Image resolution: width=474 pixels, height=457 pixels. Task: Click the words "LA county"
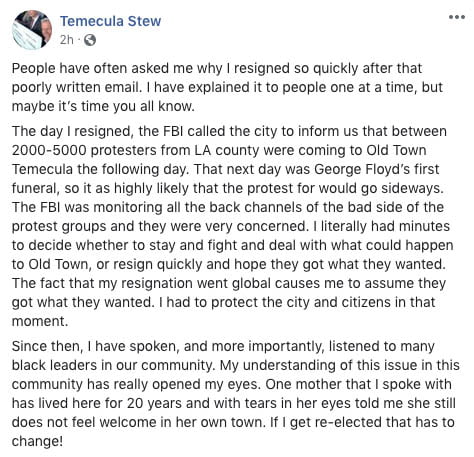[x=226, y=150]
